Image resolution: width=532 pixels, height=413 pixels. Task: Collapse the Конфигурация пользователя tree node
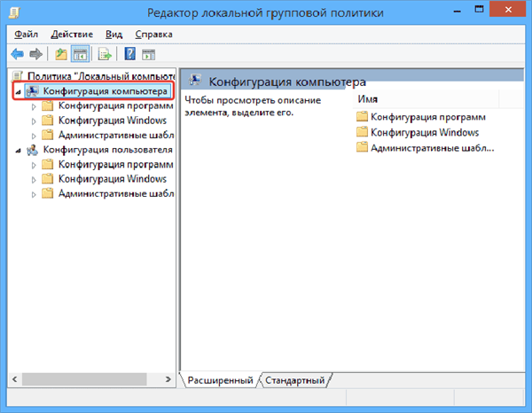[18, 150]
